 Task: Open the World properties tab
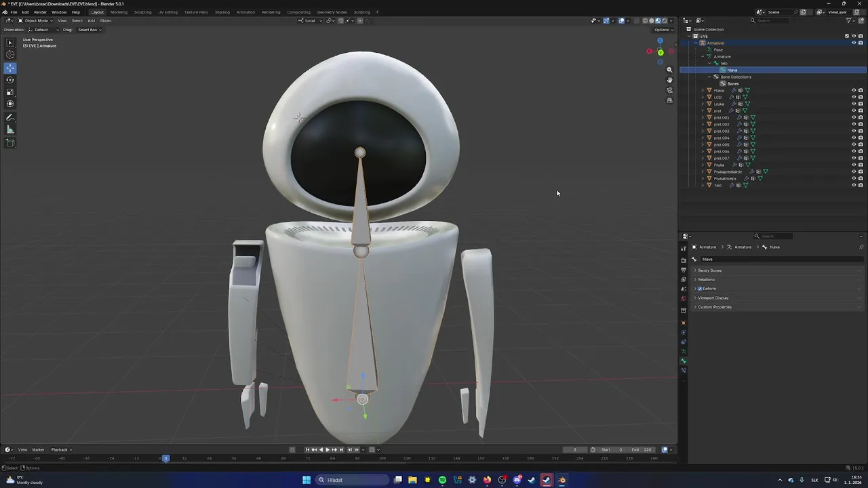[684, 299]
